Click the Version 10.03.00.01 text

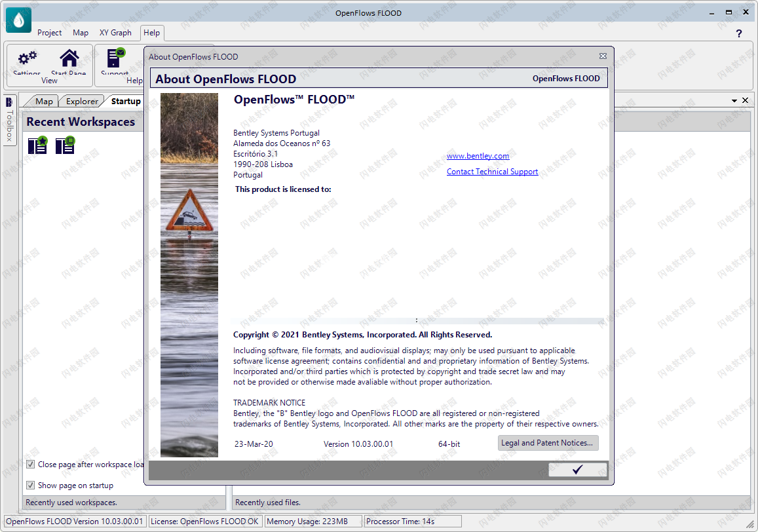[358, 444]
